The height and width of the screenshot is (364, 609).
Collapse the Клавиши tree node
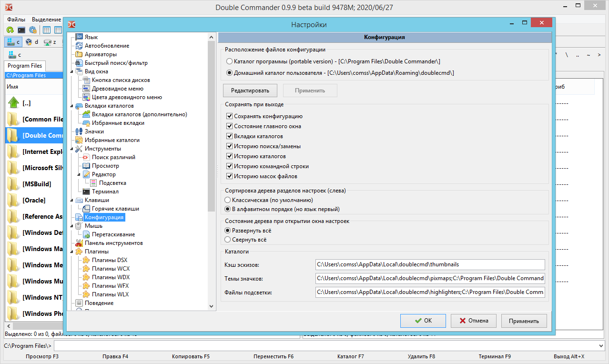(x=72, y=200)
